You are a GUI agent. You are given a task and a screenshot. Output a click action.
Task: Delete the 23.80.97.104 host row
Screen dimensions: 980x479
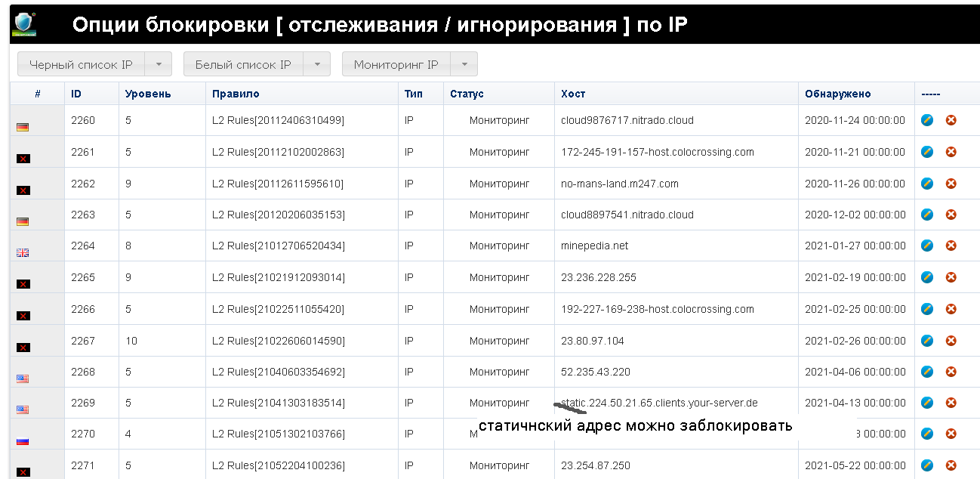pos(951,341)
